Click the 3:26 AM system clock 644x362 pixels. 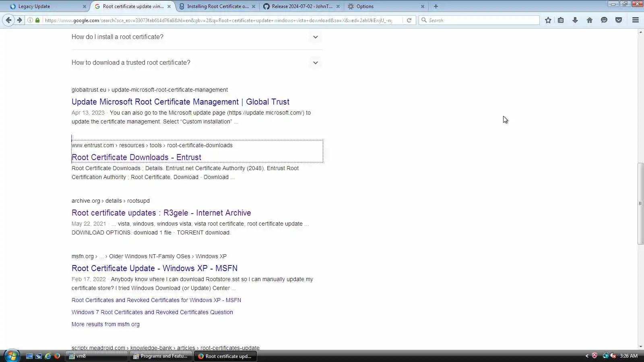(629, 356)
